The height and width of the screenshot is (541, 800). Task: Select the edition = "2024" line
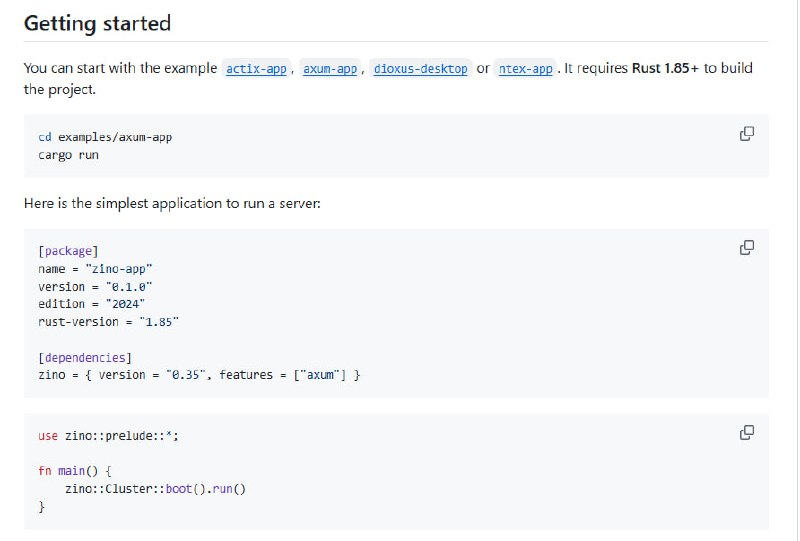point(92,304)
